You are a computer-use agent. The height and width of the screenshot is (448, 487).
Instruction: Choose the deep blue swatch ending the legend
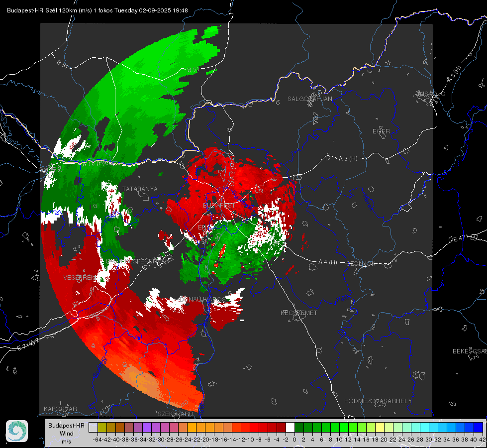click(479, 427)
